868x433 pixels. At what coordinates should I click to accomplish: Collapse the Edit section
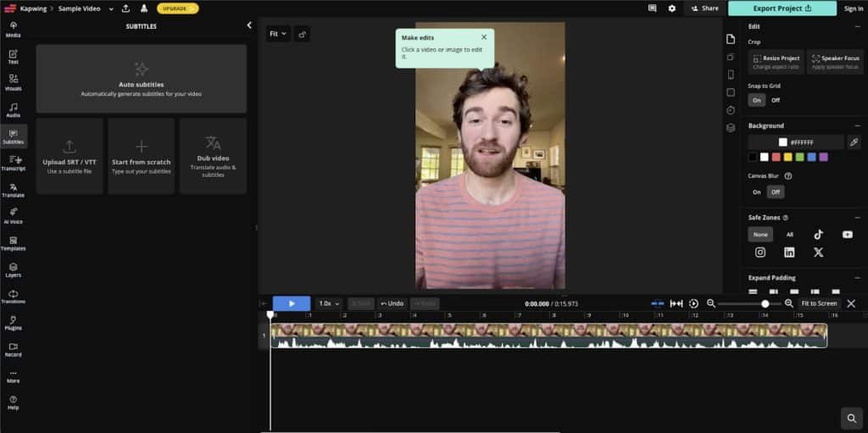[x=858, y=26]
